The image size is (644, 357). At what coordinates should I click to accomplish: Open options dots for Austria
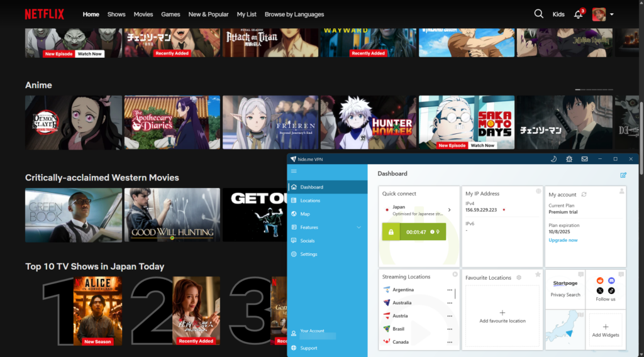tap(450, 316)
